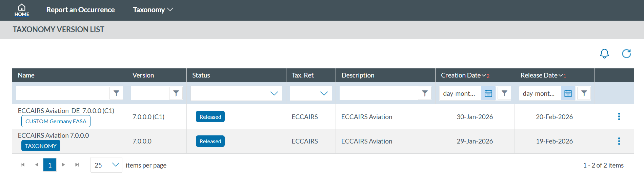Refresh the taxonomy version list
Screen dimensions: 644x175
[x=626, y=53]
